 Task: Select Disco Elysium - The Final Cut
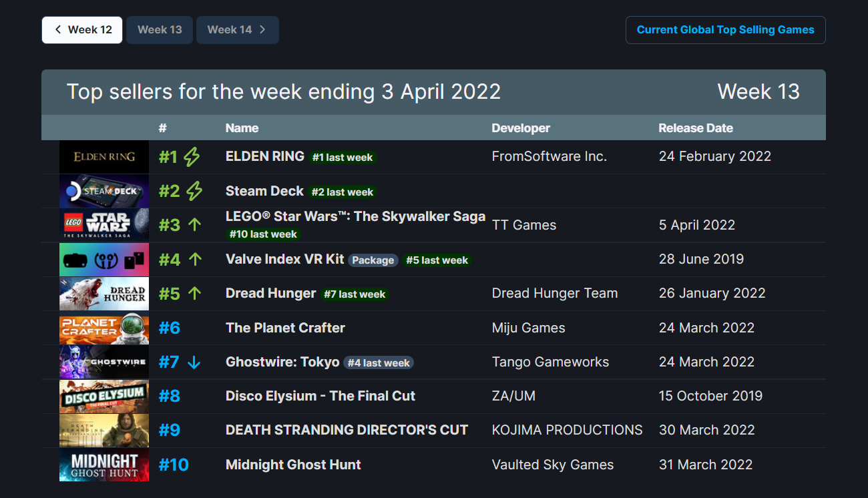tap(320, 396)
